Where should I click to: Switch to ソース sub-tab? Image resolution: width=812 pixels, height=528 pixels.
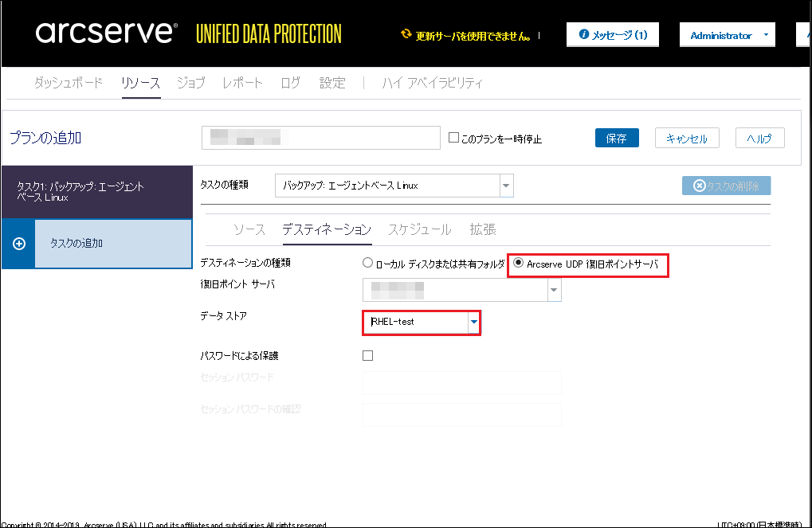coord(249,229)
